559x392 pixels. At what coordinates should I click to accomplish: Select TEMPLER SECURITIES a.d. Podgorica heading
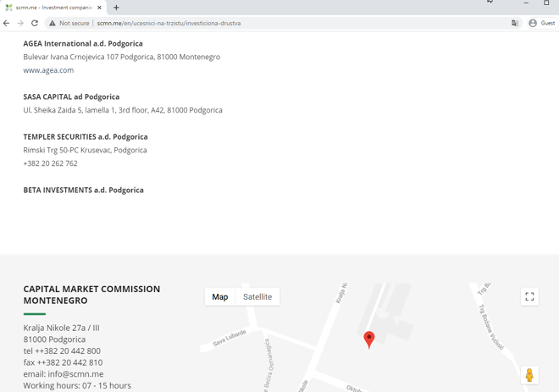[86, 137]
